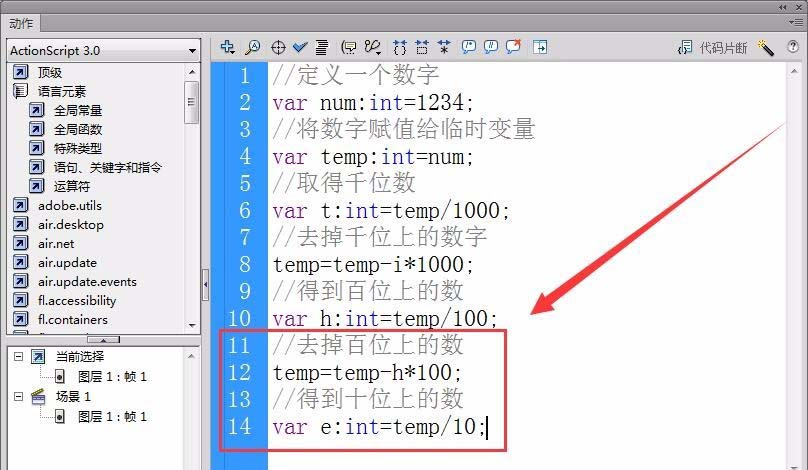
Task: Select 全局常量 in the toolbox
Action: click(78, 110)
